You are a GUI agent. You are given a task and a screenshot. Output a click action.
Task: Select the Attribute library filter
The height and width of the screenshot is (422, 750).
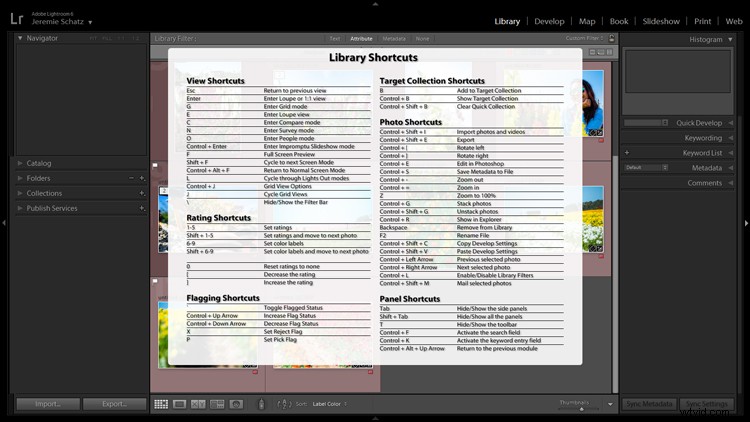361,39
